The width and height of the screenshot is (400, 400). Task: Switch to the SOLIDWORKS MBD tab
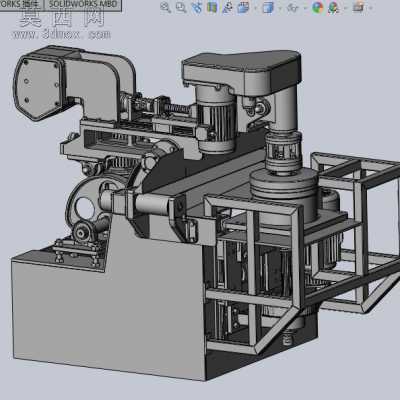83,4
